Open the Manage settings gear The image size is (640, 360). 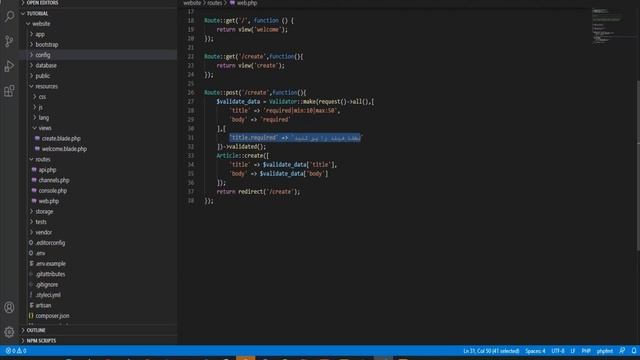click(x=9, y=331)
